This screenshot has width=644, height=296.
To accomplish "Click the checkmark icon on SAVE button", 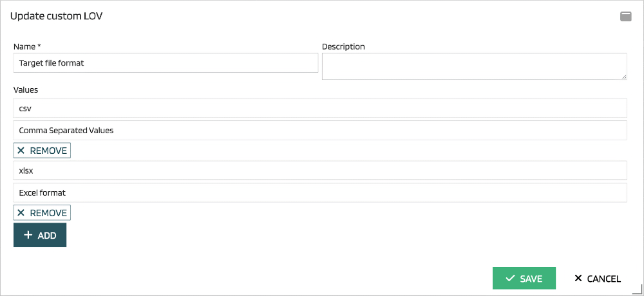I will click(510, 279).
